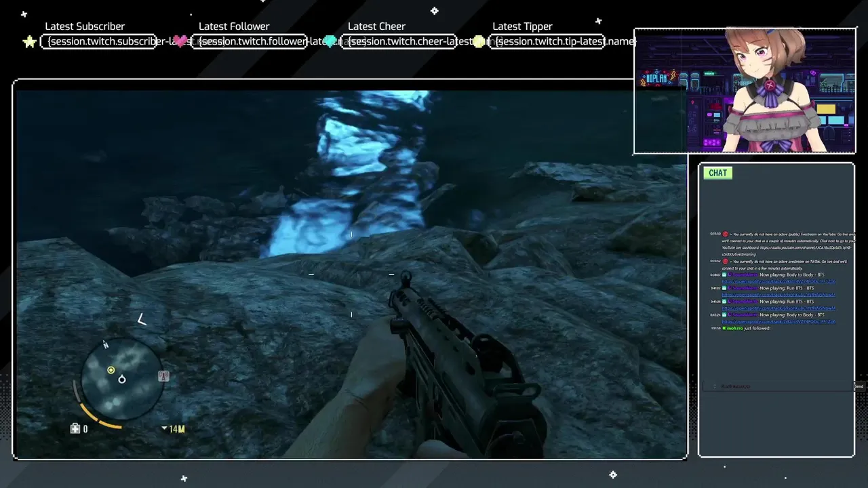Click the Latest Cheer label
Screen dimensions: 868x488
(x=376, y=26)
